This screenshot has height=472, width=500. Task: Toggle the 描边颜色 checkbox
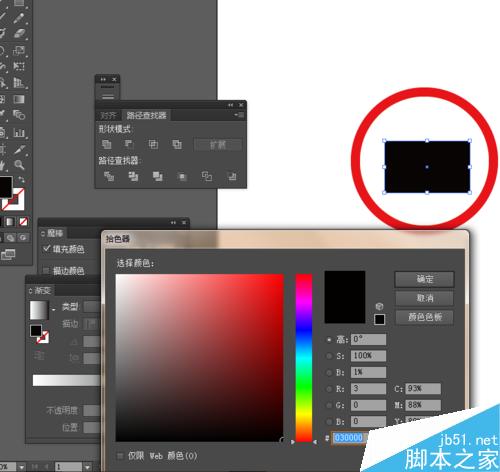click(x=46, y=270)
